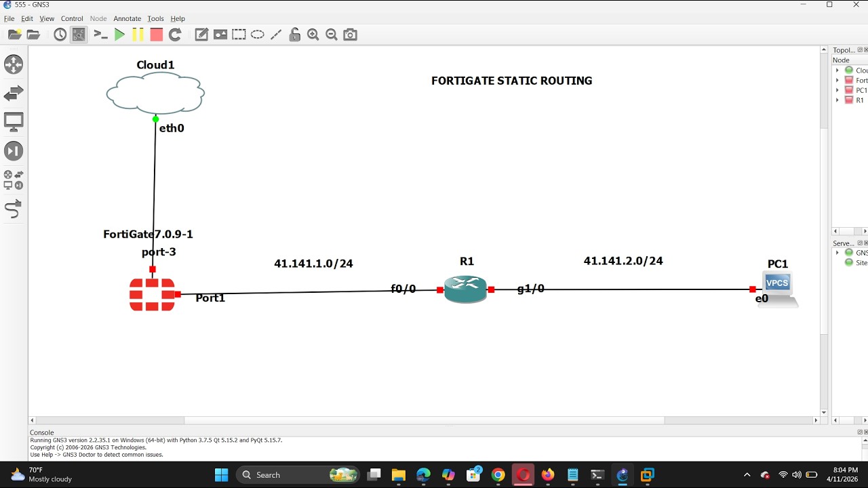Image resolution: width=868 pixels, height=488 pixels.
Task: Start all nodes with green play
Action: click(x=119, y=35)
